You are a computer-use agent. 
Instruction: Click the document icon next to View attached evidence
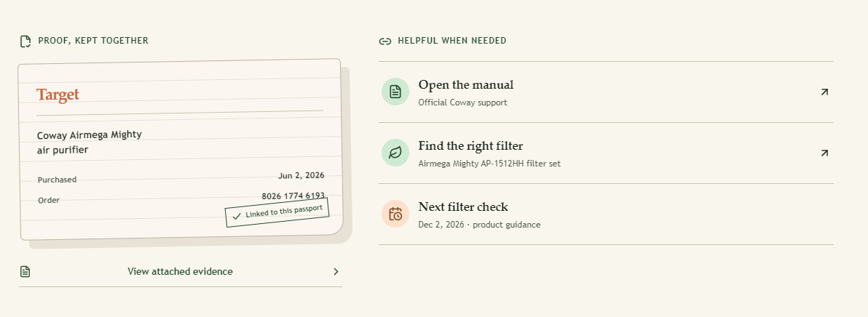coord(25,271)
